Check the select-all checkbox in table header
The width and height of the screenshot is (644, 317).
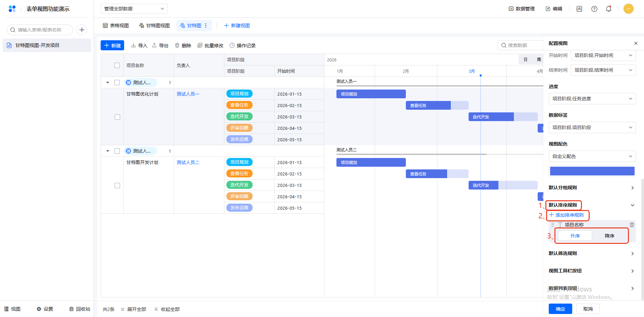[117, 65]
